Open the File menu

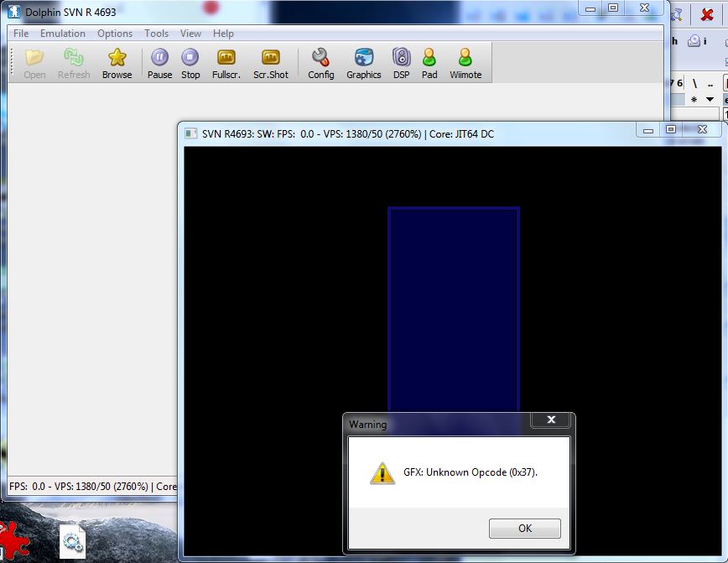(21, 34)
